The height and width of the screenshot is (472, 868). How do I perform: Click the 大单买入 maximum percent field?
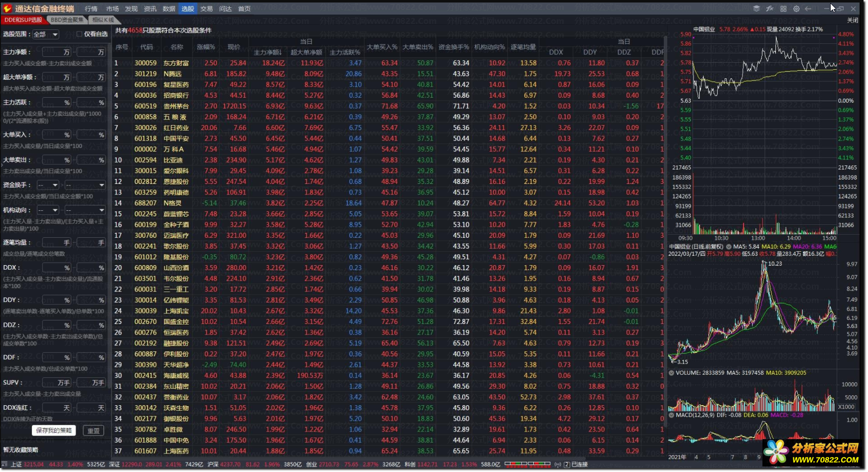point(91,135)
